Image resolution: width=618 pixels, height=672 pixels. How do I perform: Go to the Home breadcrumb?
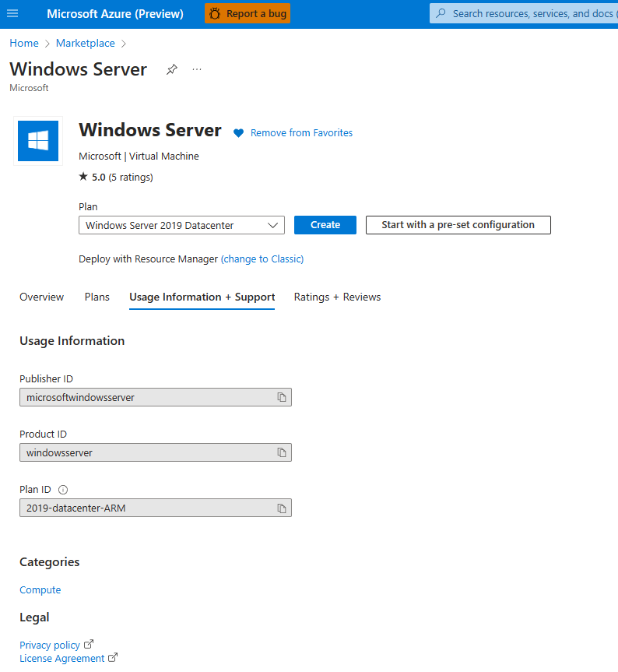(x=24, y=44)
